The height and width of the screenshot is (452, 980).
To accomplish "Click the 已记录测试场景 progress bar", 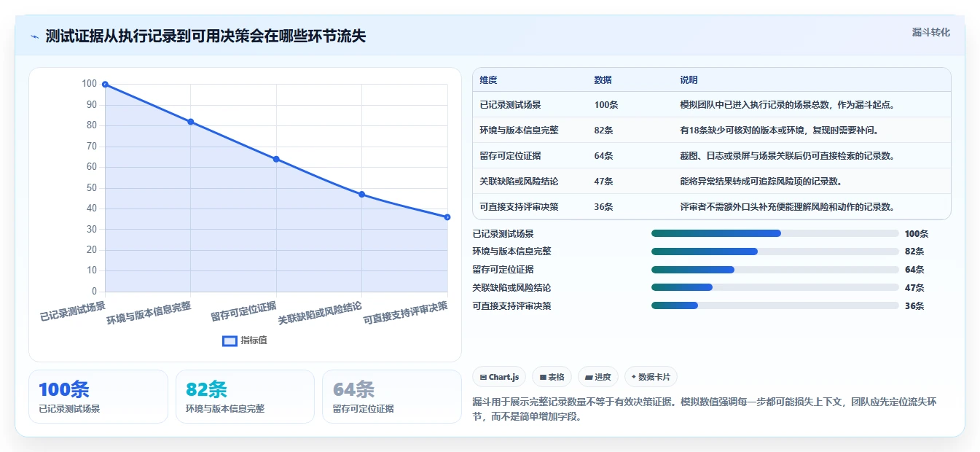I will [775, 233].
